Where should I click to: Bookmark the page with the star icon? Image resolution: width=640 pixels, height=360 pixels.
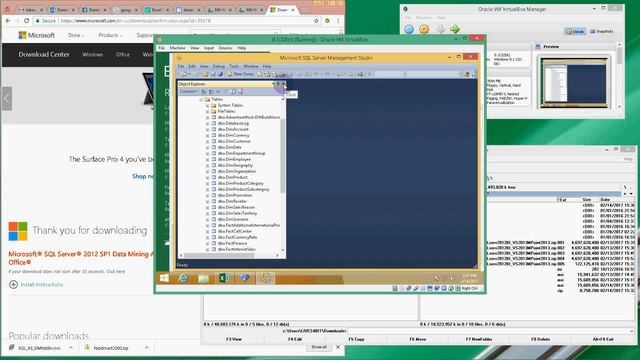tap(316, 20)
